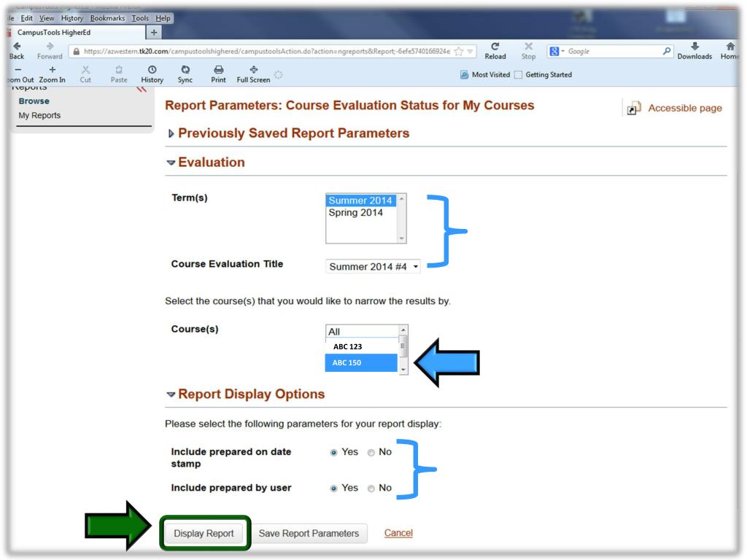Image resolution: width=747 pixels, height=560 pixels.
Task: Click the search magnifier icon
Action: tap(667, 51)
